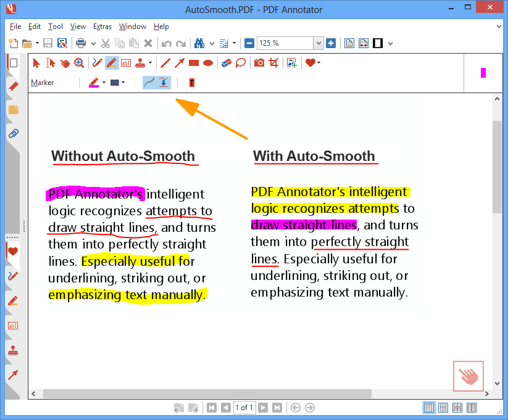Undo the last annotation
The image size is (508, 420).
click(167, 43)
